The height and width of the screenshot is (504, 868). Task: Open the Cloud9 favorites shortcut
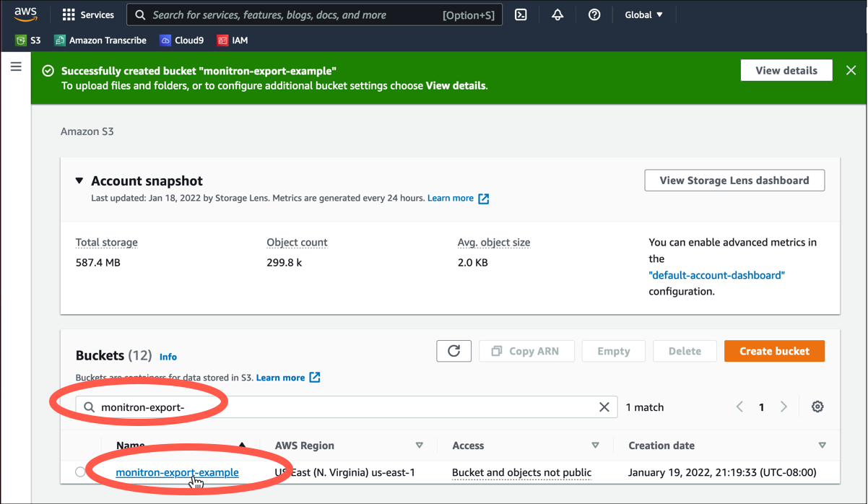181,40
